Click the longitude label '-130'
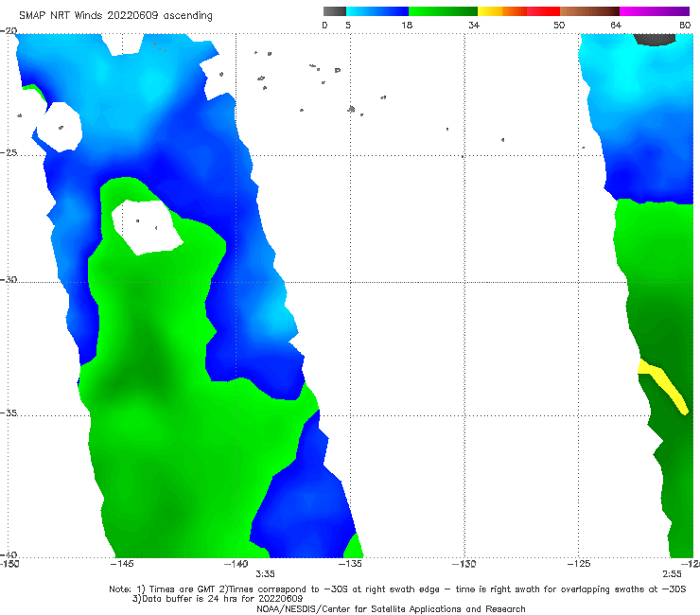 click(x=464, y=564)
